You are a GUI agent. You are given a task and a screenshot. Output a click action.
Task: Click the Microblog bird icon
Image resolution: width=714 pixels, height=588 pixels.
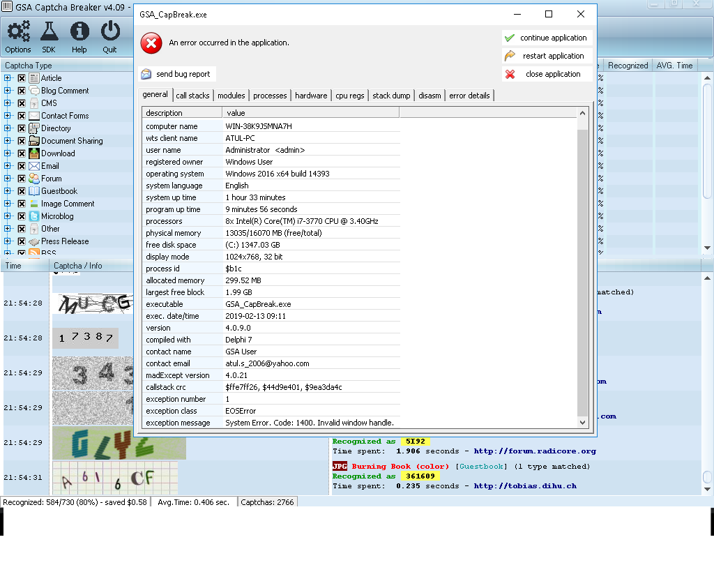pyautogui.click(x=34, y=216)
